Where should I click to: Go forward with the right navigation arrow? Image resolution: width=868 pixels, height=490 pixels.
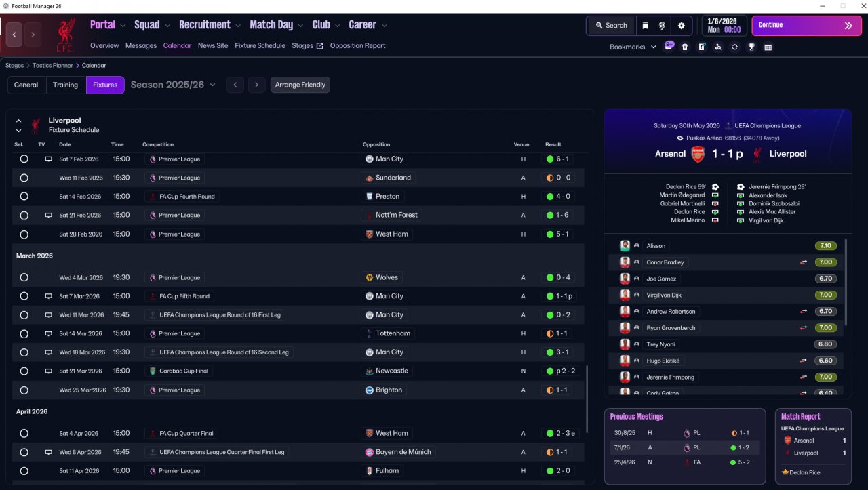pos(33,34)
